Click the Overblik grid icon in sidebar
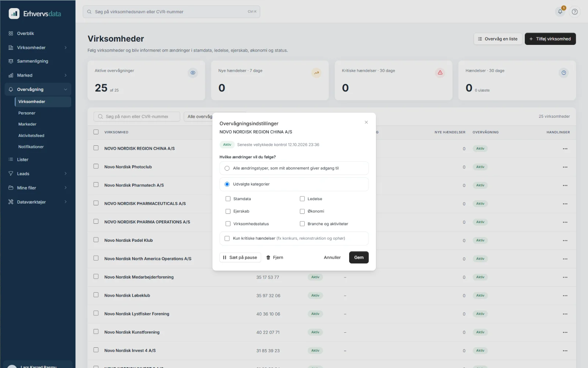588x368 pixels. pos(11,33)
